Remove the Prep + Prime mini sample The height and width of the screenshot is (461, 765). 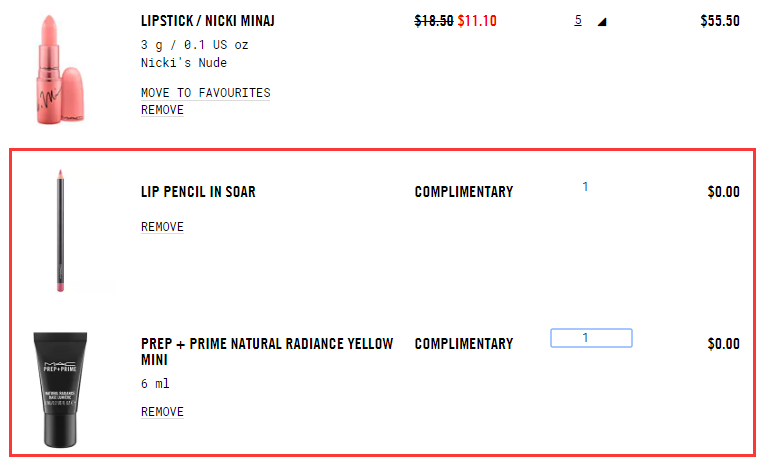(x=162, y=412)
